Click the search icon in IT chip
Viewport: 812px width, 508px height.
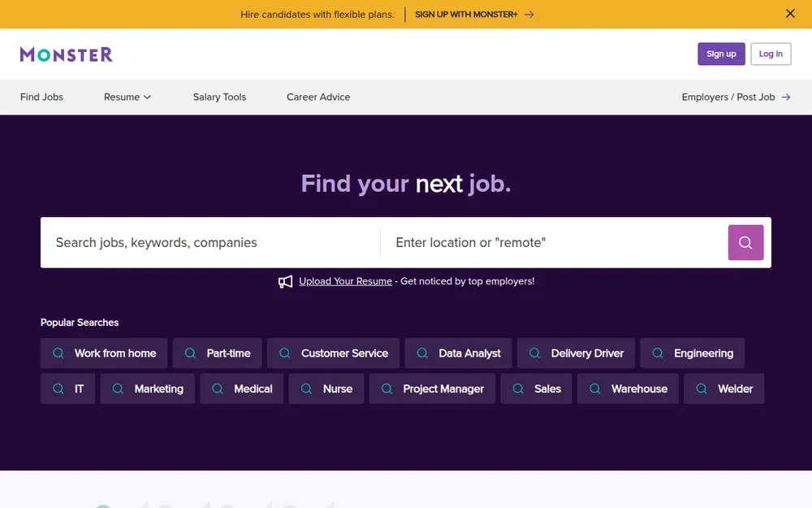pos(58,389)
